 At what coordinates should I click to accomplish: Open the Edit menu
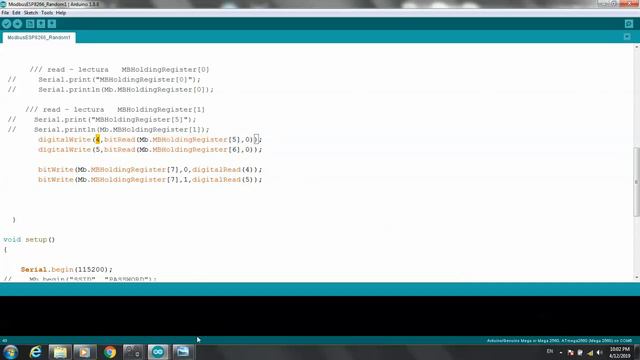(x=16, y=13)
